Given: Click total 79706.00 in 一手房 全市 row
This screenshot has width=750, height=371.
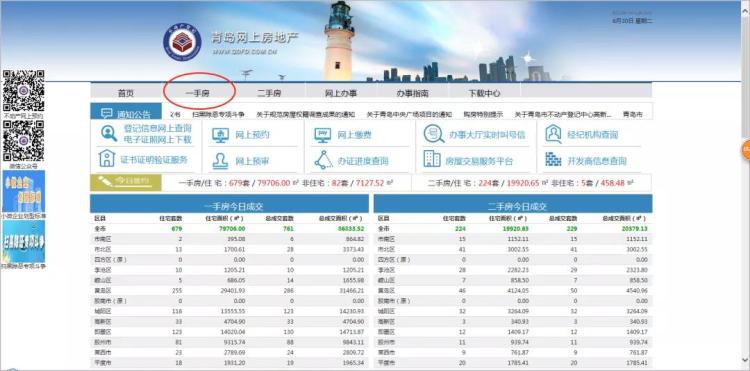Looking at the screenshot, I should click(232, 229).
